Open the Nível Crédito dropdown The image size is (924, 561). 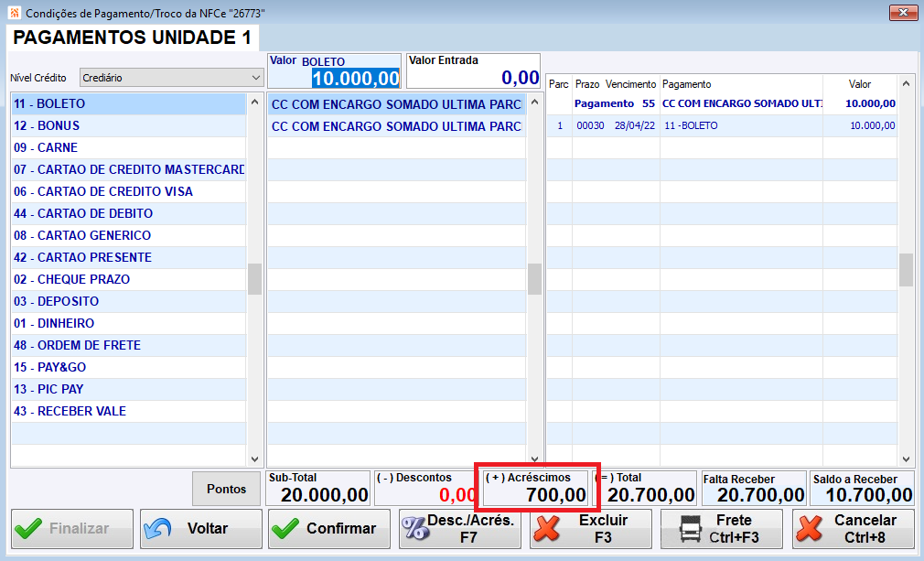coord(171,77)
